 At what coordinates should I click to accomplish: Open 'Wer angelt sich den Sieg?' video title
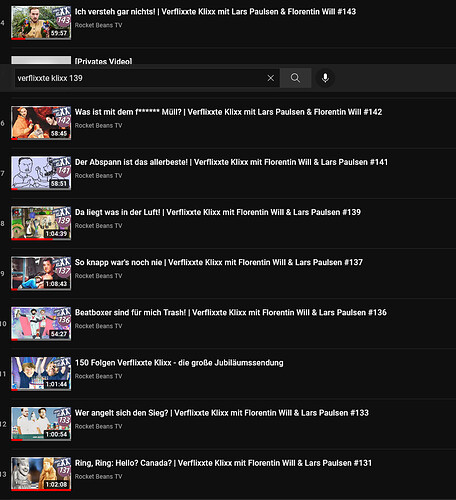(x=222, y=413)
